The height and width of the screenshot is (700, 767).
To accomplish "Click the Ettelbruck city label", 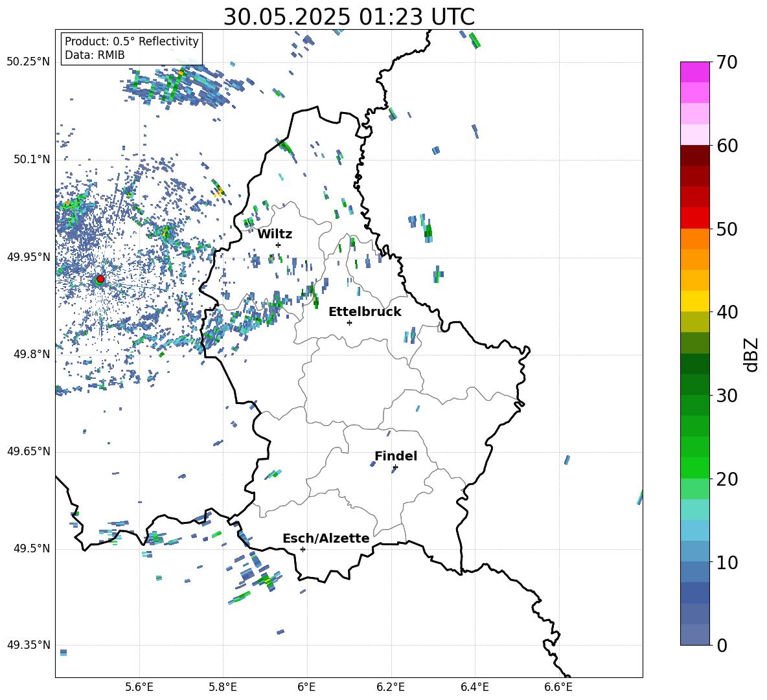I will click(365, 312).
